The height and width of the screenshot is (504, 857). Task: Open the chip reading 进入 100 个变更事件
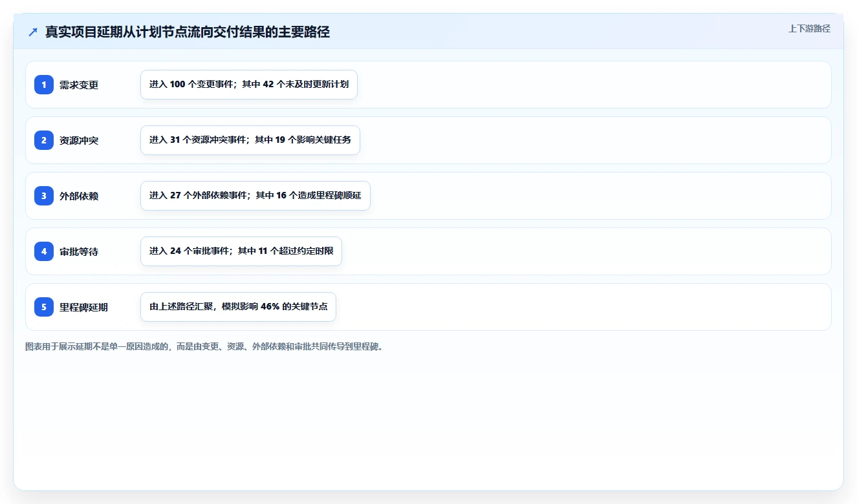[x=249, y=85]
